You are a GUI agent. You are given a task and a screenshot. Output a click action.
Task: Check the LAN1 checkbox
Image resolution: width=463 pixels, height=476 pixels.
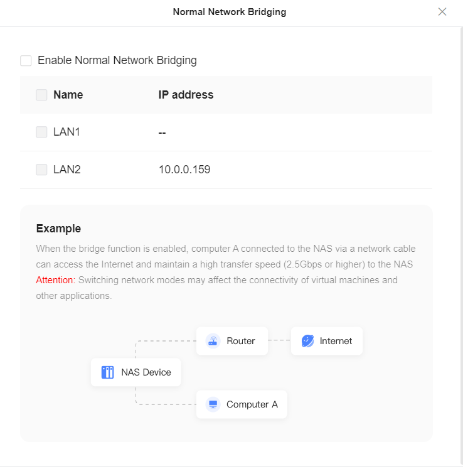(41, 132)
